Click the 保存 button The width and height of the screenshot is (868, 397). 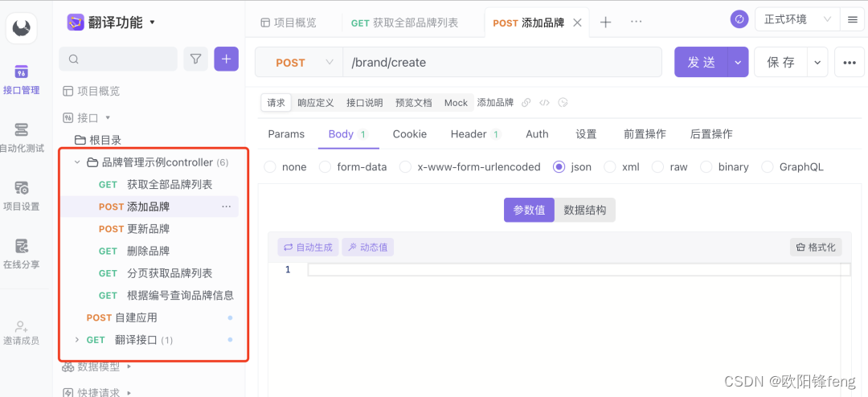coord(780,62)
